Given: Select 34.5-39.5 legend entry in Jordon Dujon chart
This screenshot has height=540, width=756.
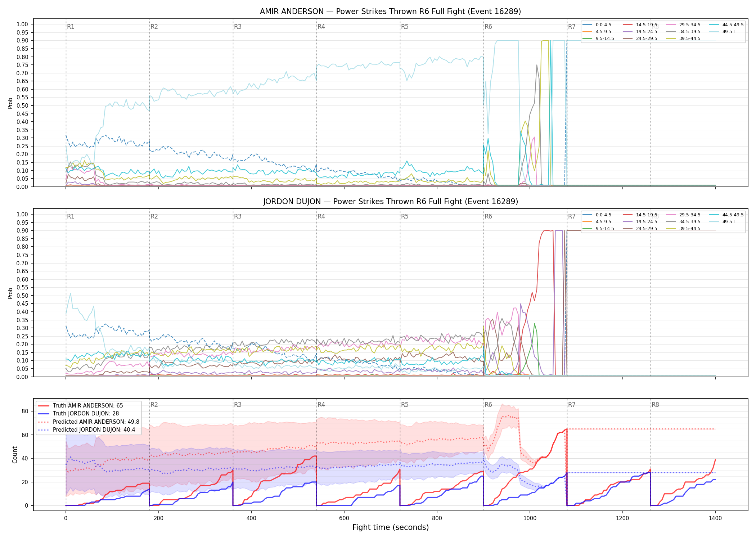Looking at the screenshot, I should 683,222.
